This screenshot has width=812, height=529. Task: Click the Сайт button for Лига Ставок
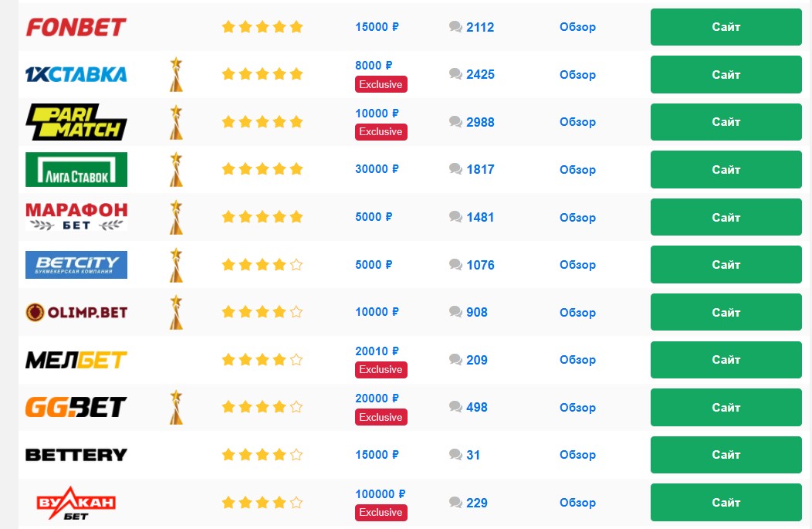point(726,169)
